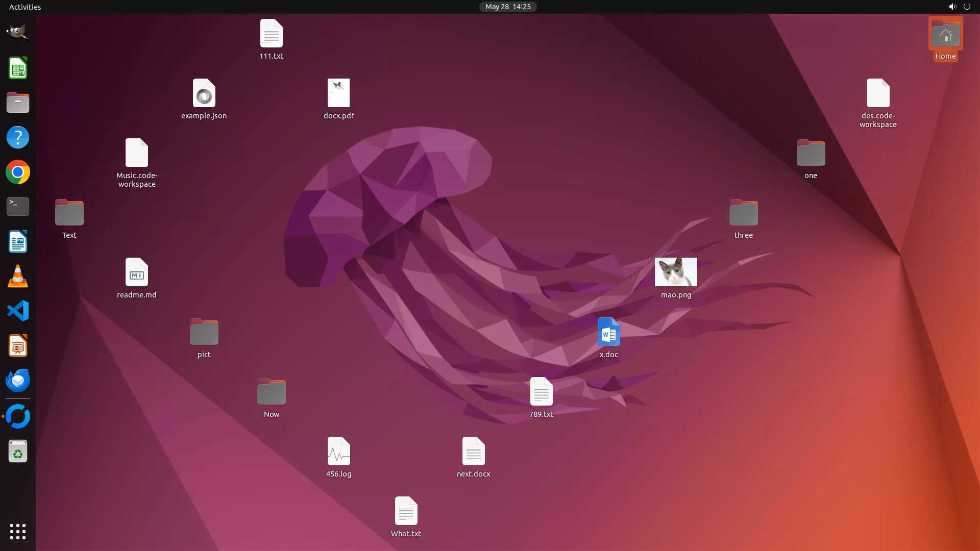
Task: Launch LibreOffice Calc from dock
Action: (17, 68)
